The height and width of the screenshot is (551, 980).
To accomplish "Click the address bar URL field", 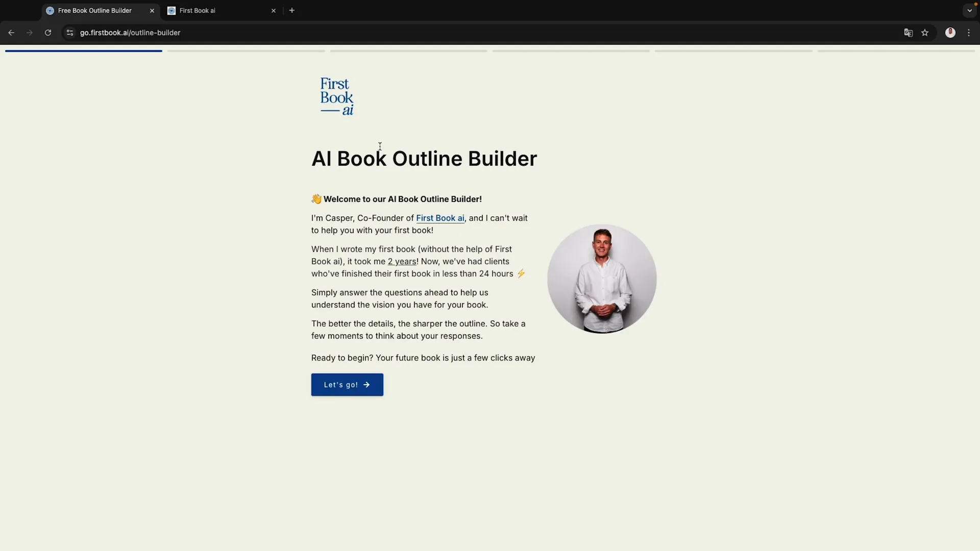I will (x=130, y=33).
